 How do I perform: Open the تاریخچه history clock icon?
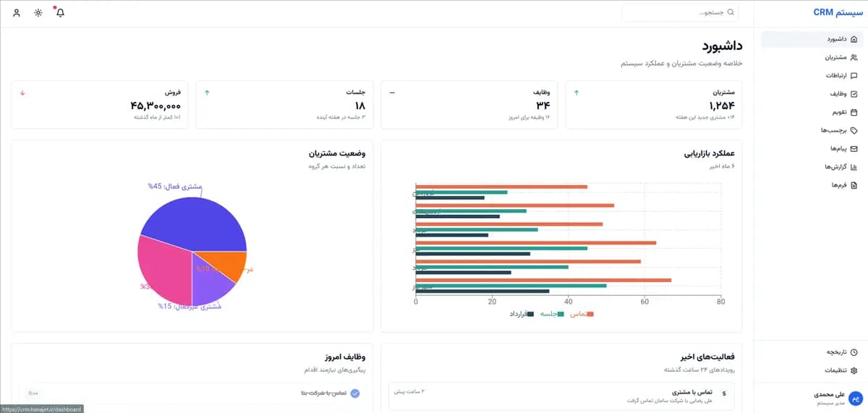pyautogui.click(x=854, y=352)
